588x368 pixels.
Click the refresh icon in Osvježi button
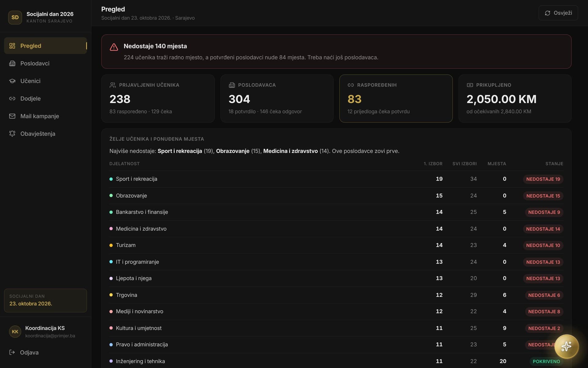pyautogui.click(x=548, y=13)
